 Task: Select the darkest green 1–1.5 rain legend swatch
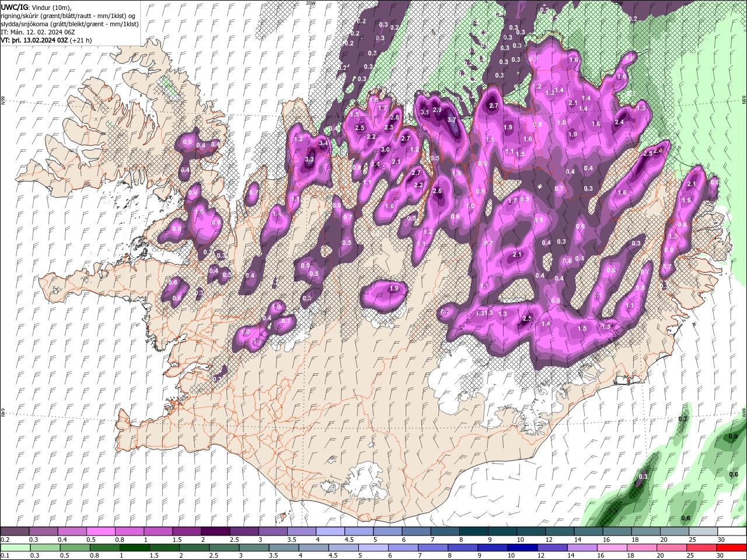(x=134, y=548)
